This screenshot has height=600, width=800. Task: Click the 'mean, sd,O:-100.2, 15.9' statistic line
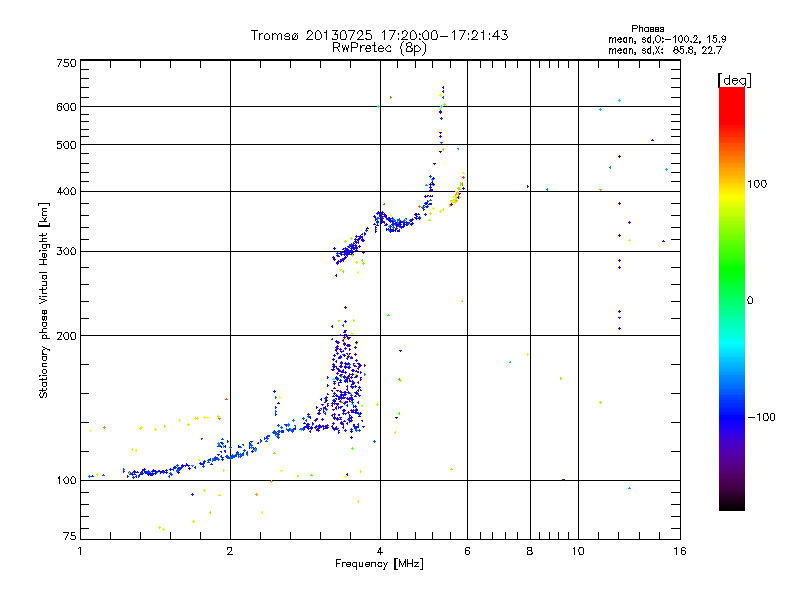pos(667,39)
